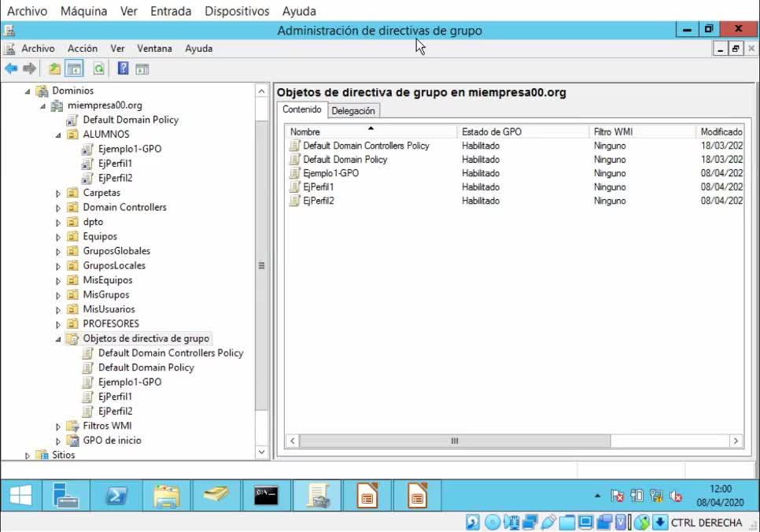This screenshot has height=532, width=760.
Task: Go back with the blue back arrow
Action: coord(11,69)
